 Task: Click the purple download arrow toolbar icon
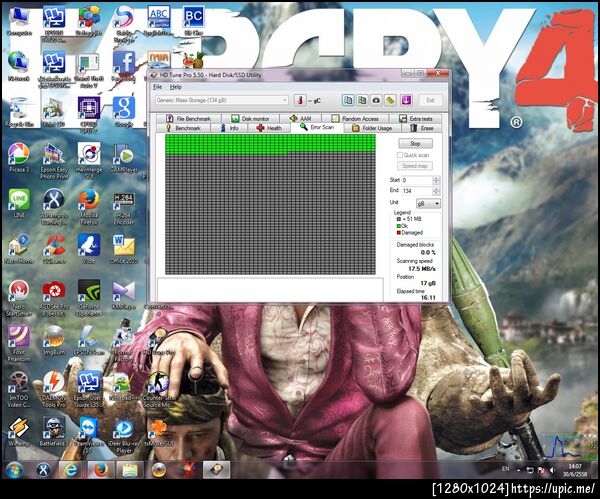tap(406, 100)
